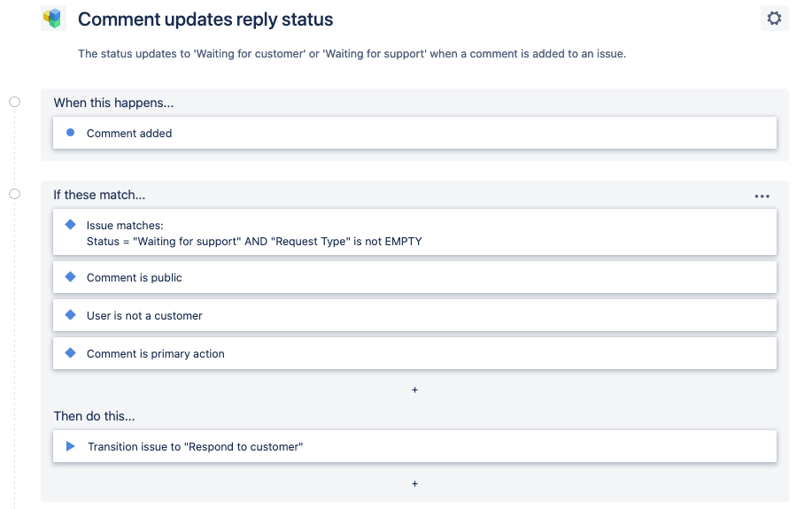Click the blue circle trigger icon

71,133
